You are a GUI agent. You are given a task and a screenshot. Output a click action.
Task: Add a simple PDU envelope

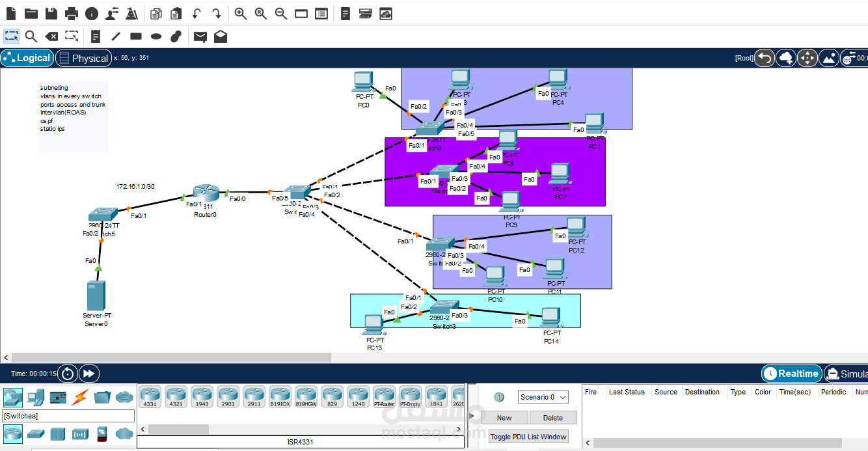tap(200, 36)
